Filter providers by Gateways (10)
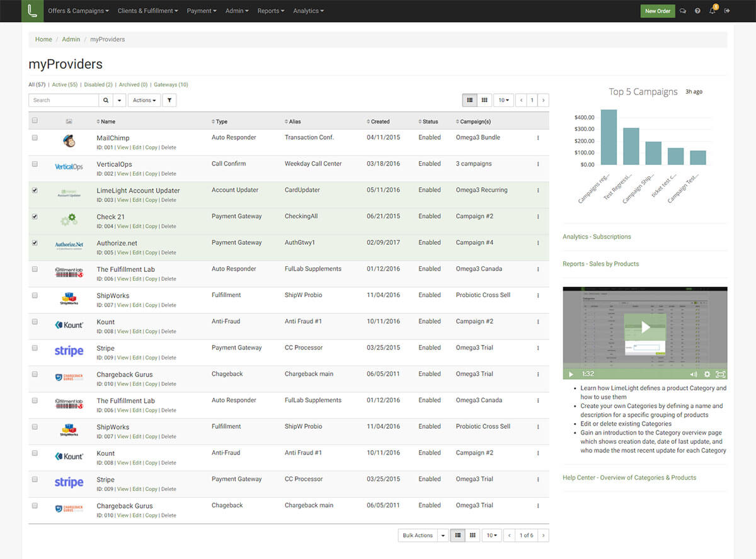The height and width of the screenshot is (559, 756). coord(171,84)
